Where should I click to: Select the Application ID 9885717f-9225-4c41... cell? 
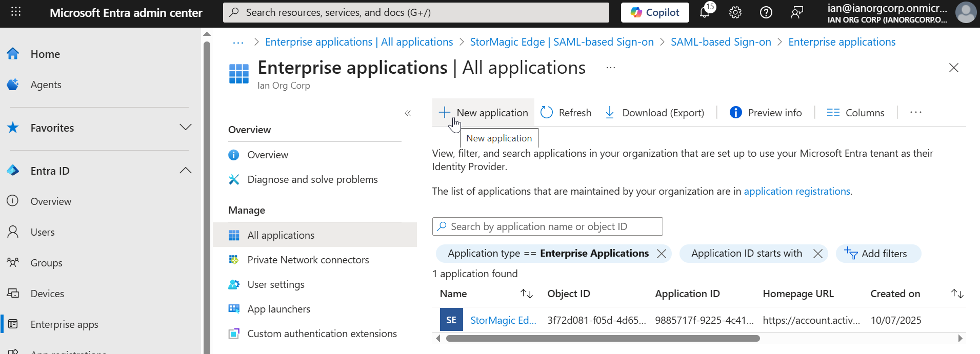(704, 320)
